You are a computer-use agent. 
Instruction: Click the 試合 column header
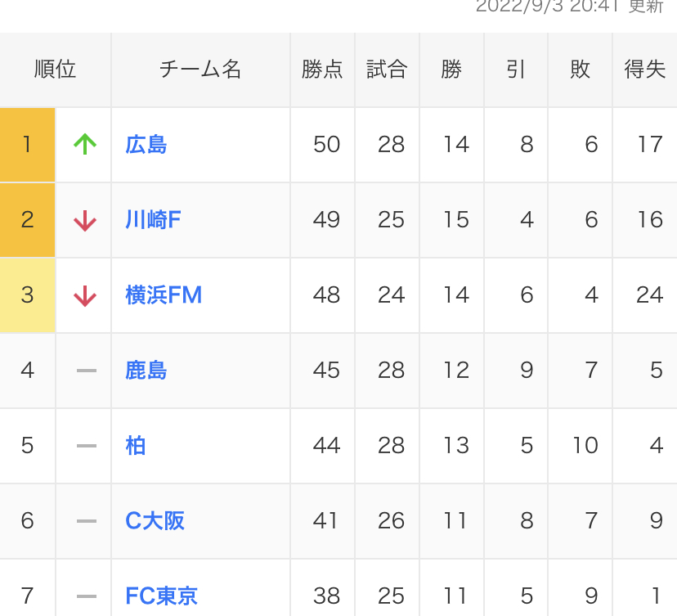(387, 70)
